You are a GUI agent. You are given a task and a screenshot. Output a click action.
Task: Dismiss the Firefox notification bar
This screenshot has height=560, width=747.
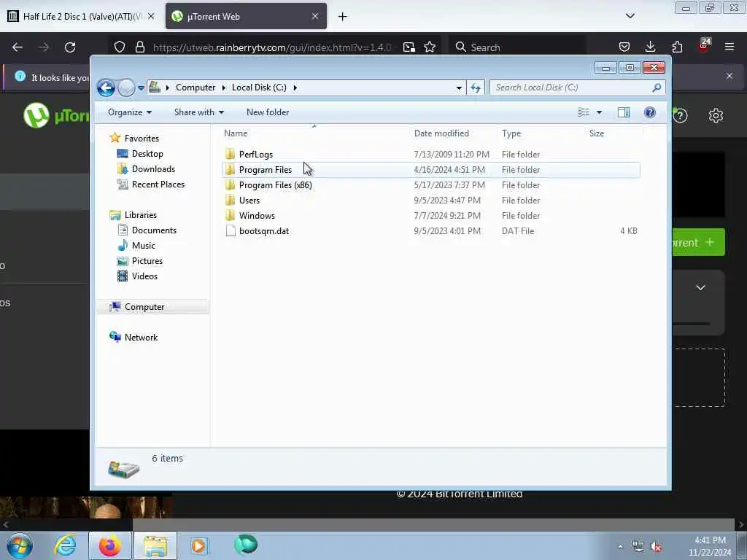coord(729,76)
